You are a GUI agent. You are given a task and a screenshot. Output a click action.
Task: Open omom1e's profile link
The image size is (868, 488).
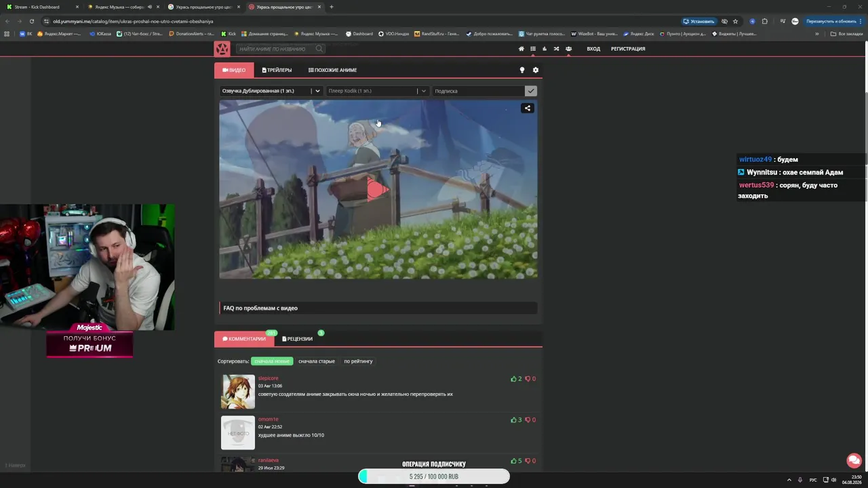(x=268, y=420)
